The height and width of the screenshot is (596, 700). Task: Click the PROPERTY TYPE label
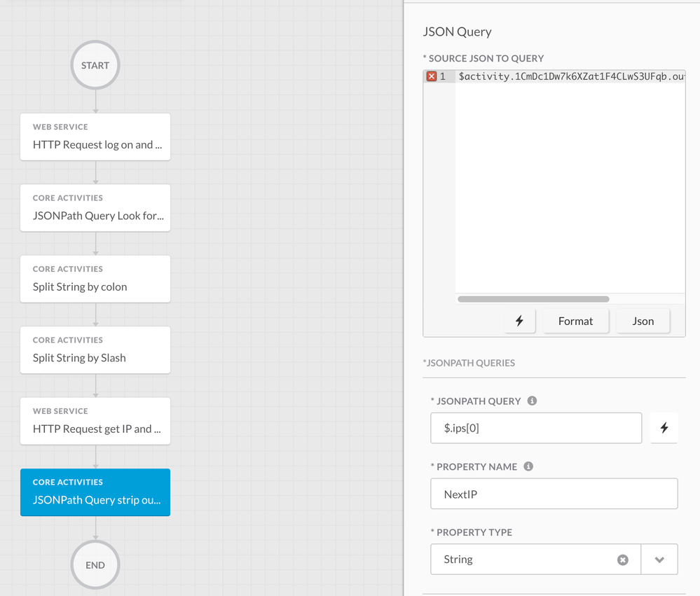472,532
